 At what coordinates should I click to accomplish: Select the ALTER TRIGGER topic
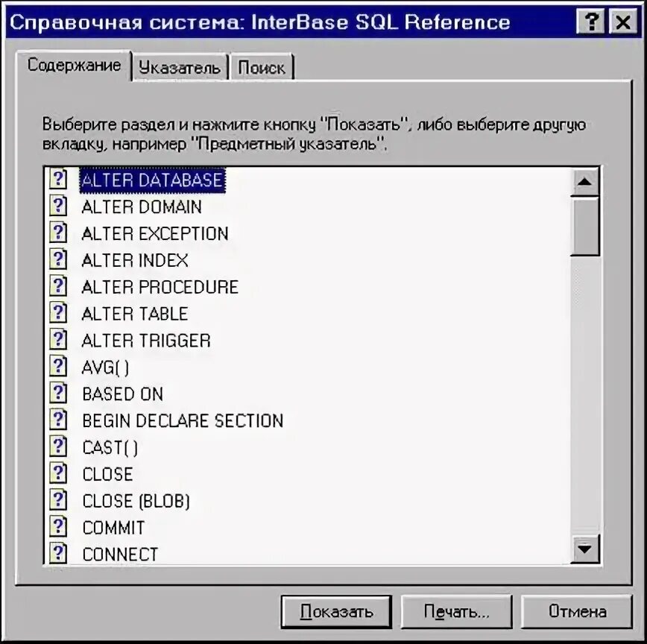[146, 341]
